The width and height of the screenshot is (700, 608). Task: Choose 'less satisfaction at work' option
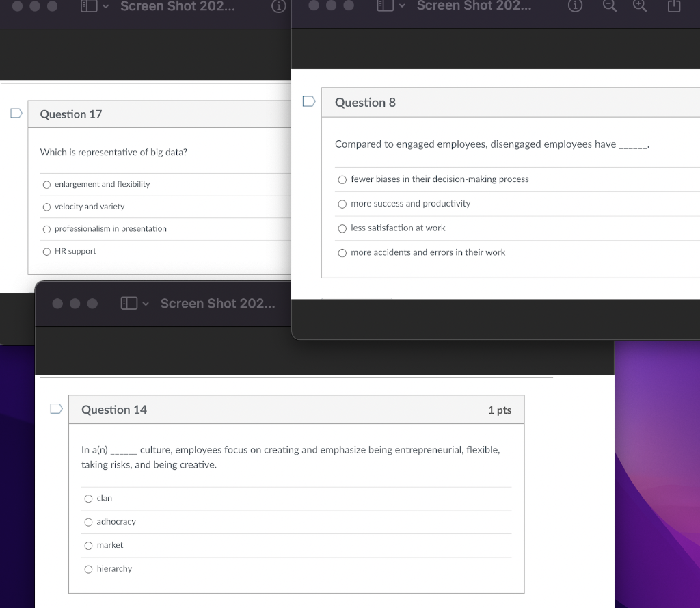(342, 228)
